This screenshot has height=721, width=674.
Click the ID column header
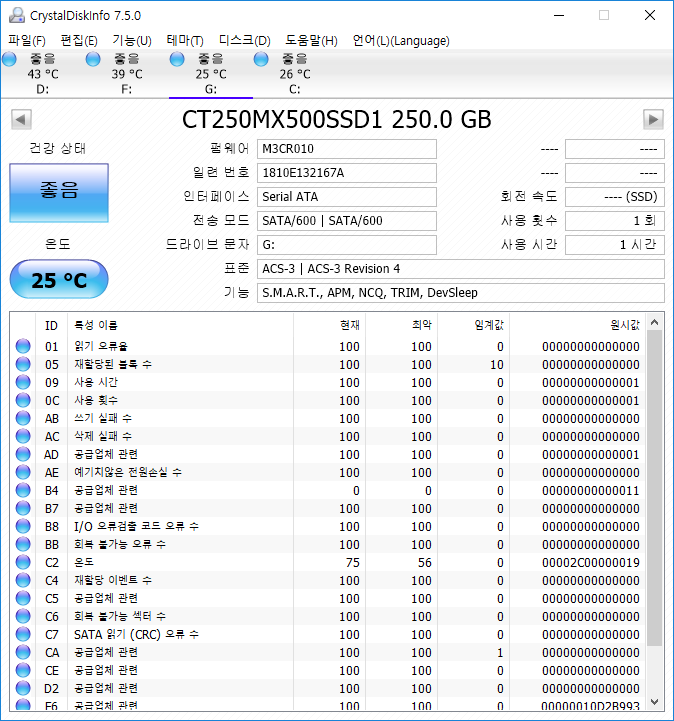coord(51,325)
